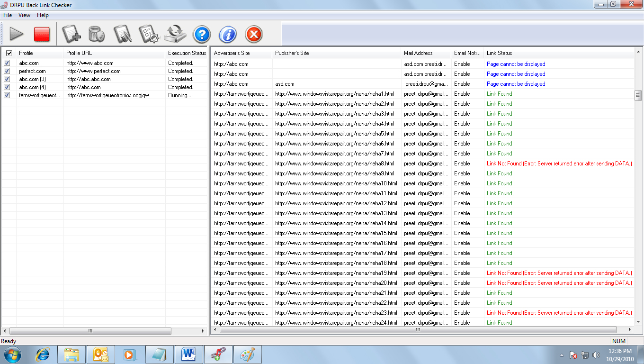
Task: Open help via blue question mark icon
Action: point(202,34)
